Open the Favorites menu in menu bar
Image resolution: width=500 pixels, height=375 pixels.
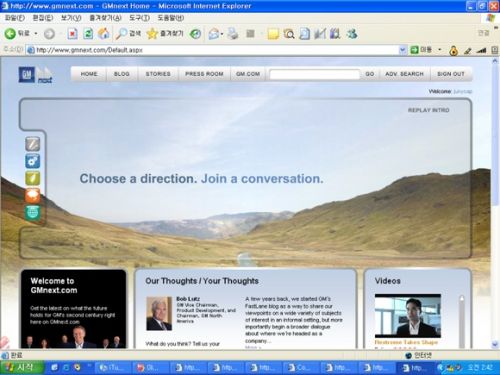(105, 18)
